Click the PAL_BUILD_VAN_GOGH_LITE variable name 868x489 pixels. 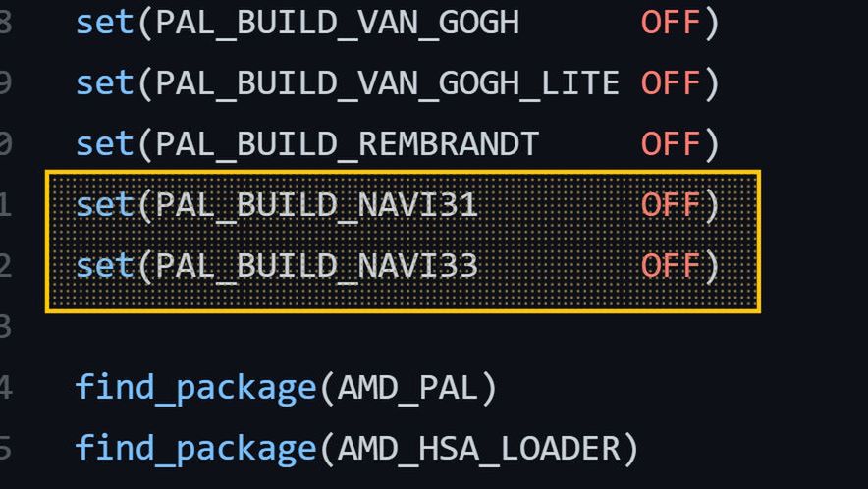point(388,82)
